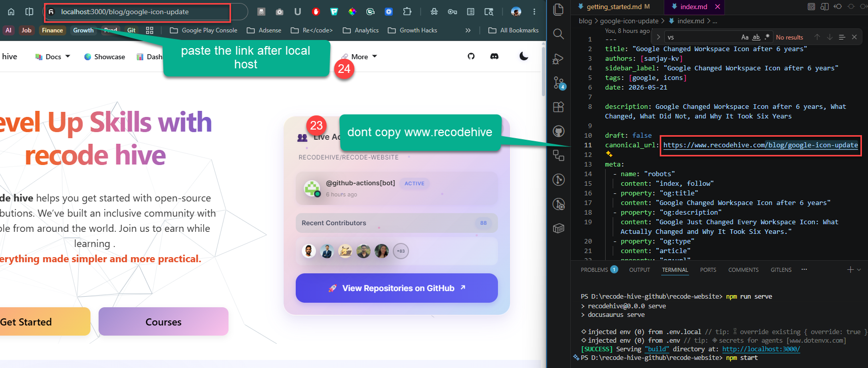The width and height of the screenshot is (868, 368).
Task: Click split editor icon in editor toolbar
Action: [825, 7]
